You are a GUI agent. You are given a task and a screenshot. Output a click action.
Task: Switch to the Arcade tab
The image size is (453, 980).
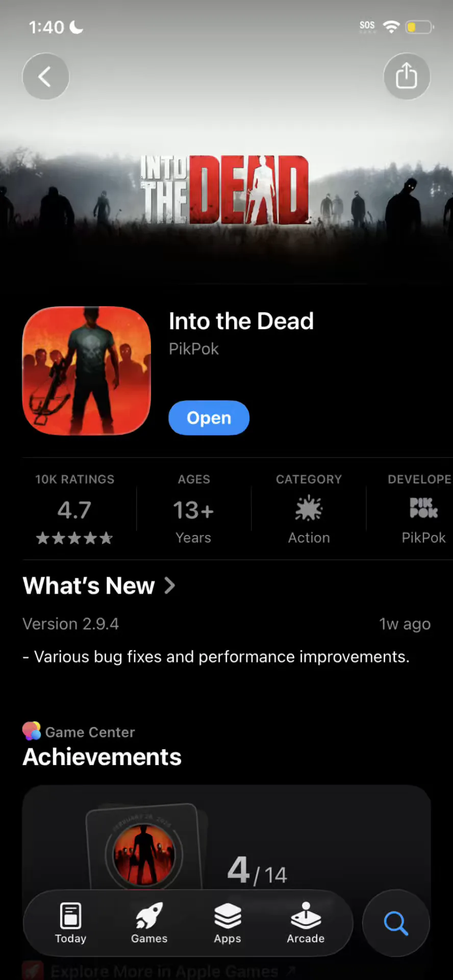(306, 923)
